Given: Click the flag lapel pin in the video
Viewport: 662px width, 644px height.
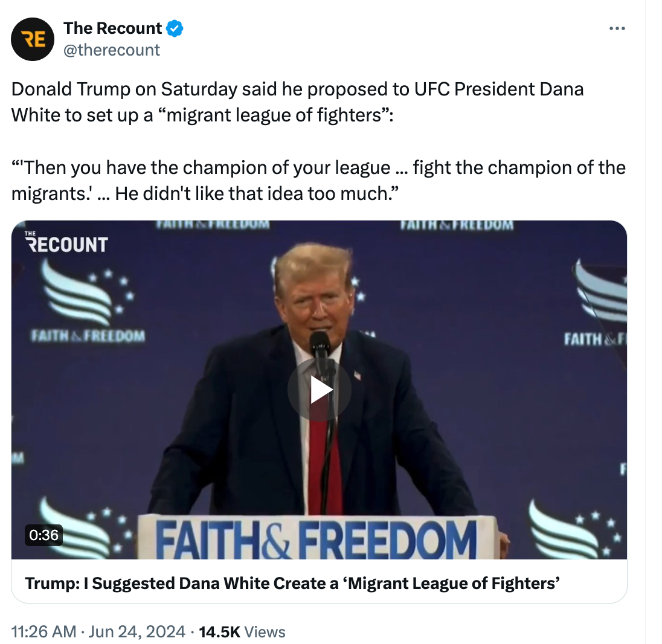Looking at the screenshot, I should [x=357, y=375].
